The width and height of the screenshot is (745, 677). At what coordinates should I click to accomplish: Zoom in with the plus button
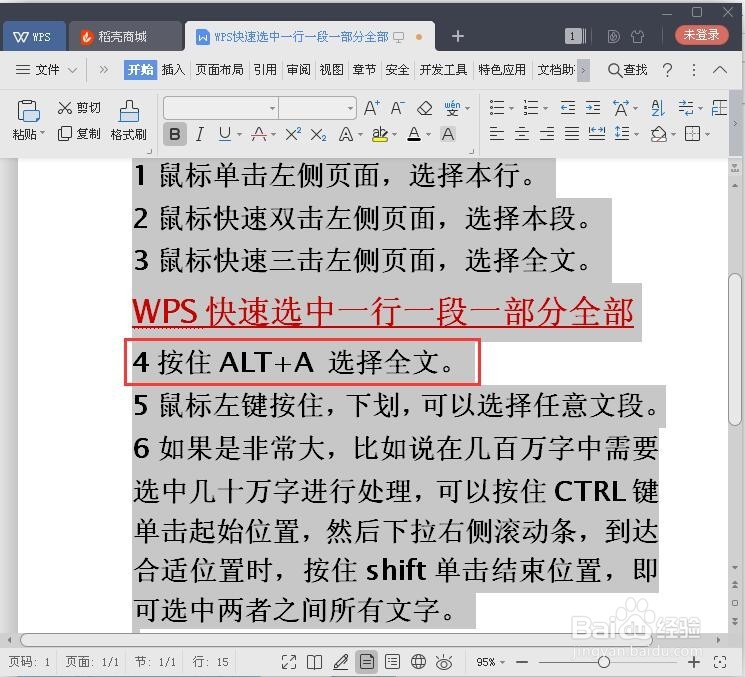(694, 662)
